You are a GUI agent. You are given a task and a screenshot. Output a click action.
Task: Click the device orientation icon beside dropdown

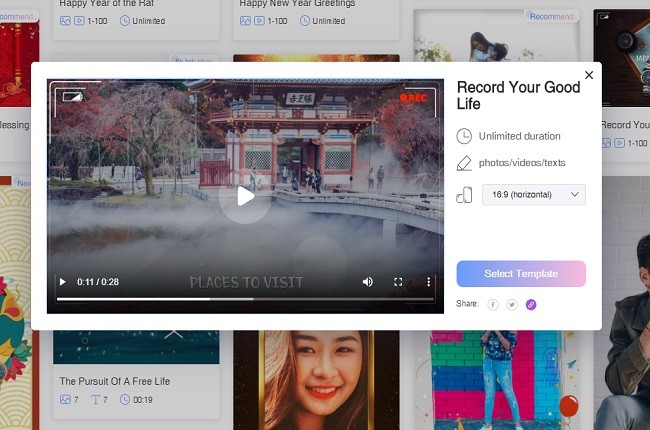[464, 195]
